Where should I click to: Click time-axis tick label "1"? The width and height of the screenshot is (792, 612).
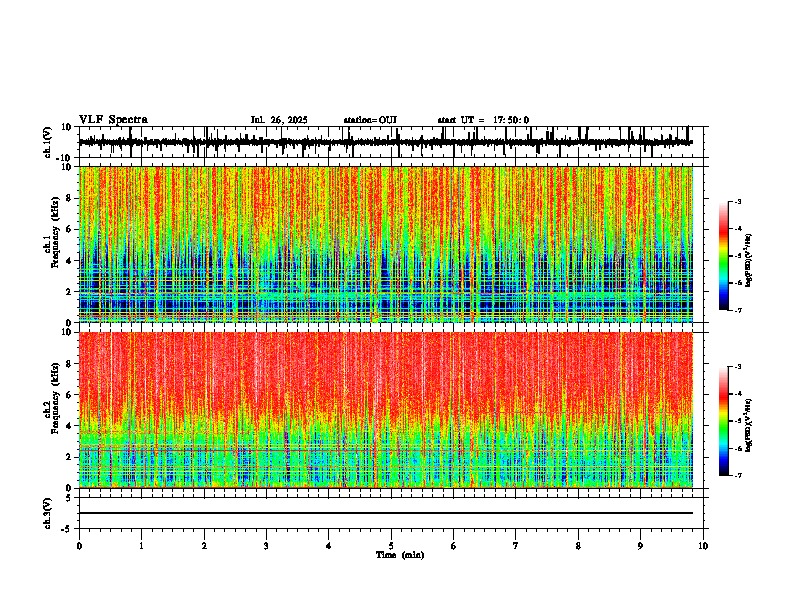pos(142,546)
